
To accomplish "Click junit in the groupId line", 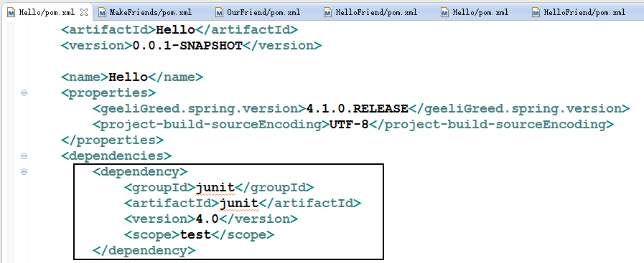I will 215,187.
